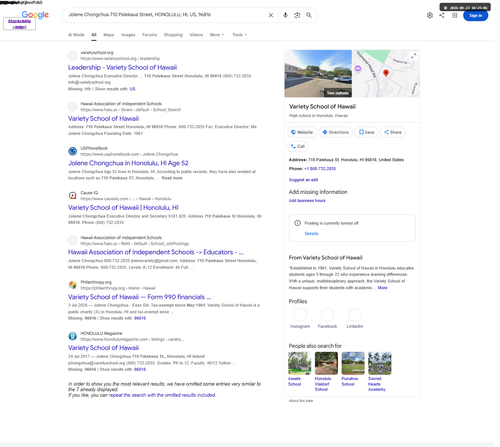The width and height of the screenshot is (500, 447).
Task: Click Add business hours link
Action: tap(307, 200)
